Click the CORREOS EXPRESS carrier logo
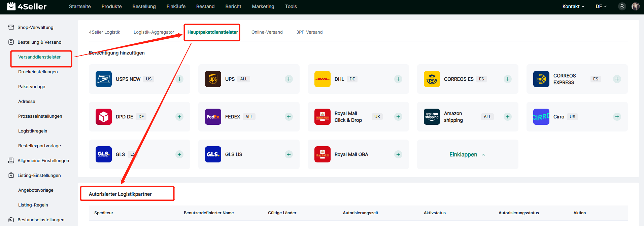The height and width of the screenshot is (226, 644). (x=541, y=79)
